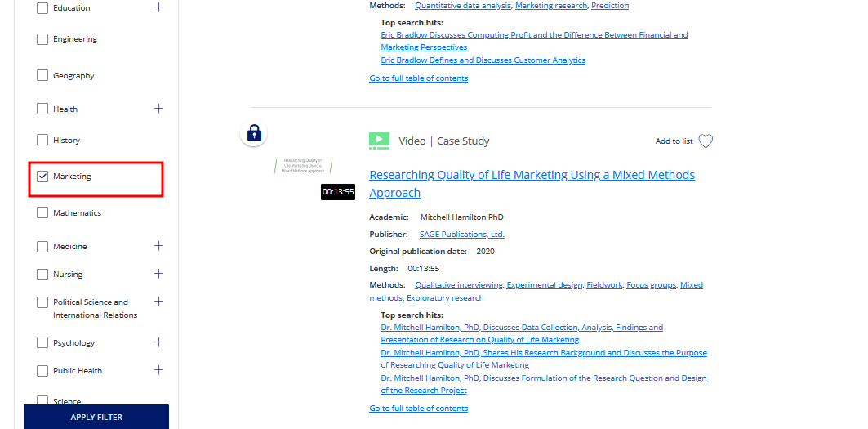Screen dimensions: 868x429
Task: Expand the Public Health filter
Action: (x=158, y=370)
